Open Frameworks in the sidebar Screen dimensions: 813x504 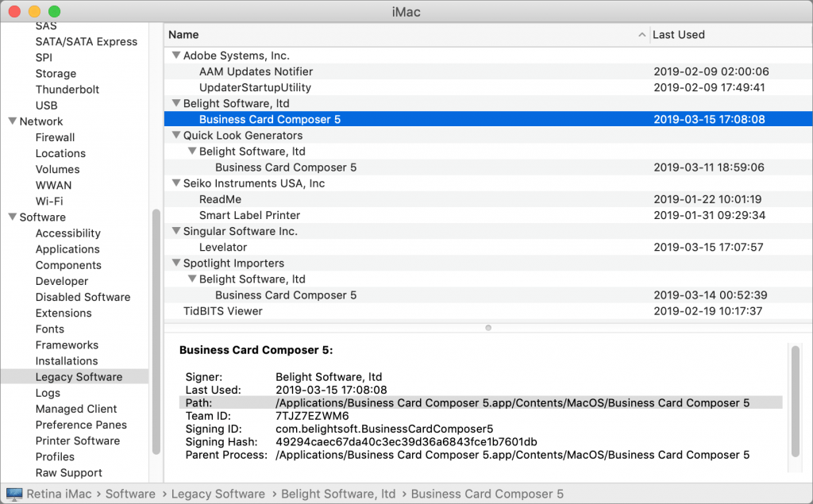(67, 344)
